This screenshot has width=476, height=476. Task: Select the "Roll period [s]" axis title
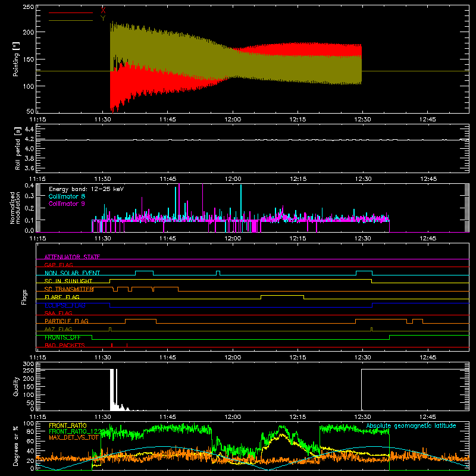pos(18,149)
